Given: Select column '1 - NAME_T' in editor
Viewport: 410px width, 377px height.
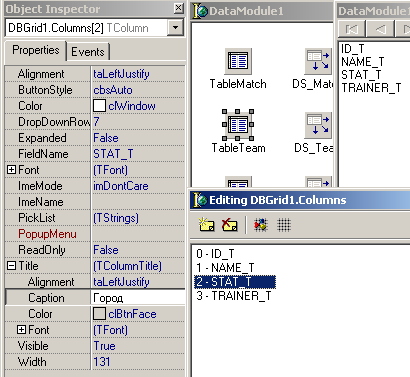Looking at the screenshot, I should click(x=225, y=268).
